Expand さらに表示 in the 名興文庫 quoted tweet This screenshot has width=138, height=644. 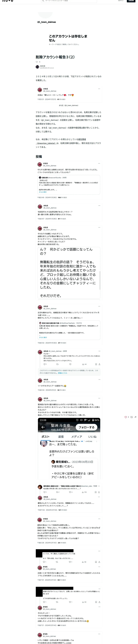click(x=43, y=192)
